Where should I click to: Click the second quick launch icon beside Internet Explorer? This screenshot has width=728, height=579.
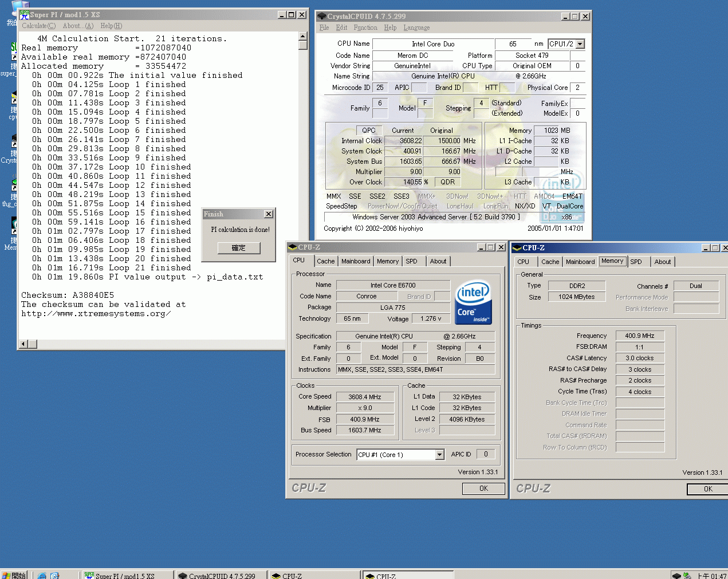click(55, 576)
